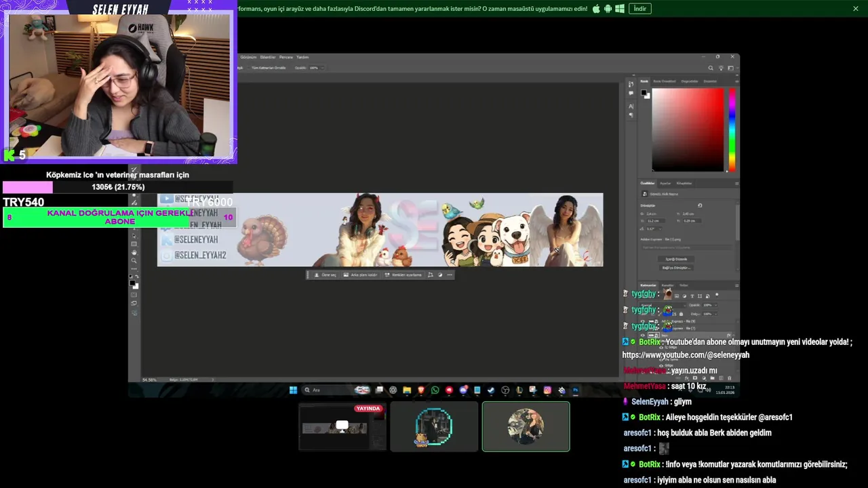Click the Apple logo icon in Discord banner
Viewport: 868px width, 488px height.
596,9
